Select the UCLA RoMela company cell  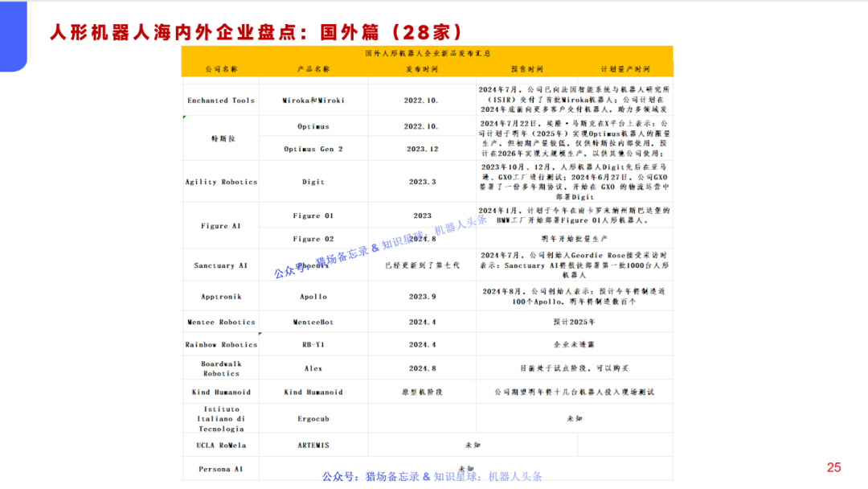(221, 446)
